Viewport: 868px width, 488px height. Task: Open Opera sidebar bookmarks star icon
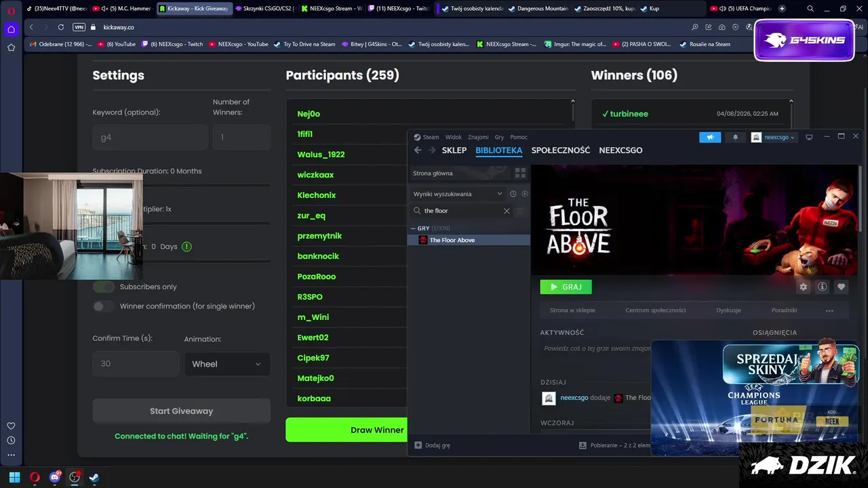click(11, 47)
